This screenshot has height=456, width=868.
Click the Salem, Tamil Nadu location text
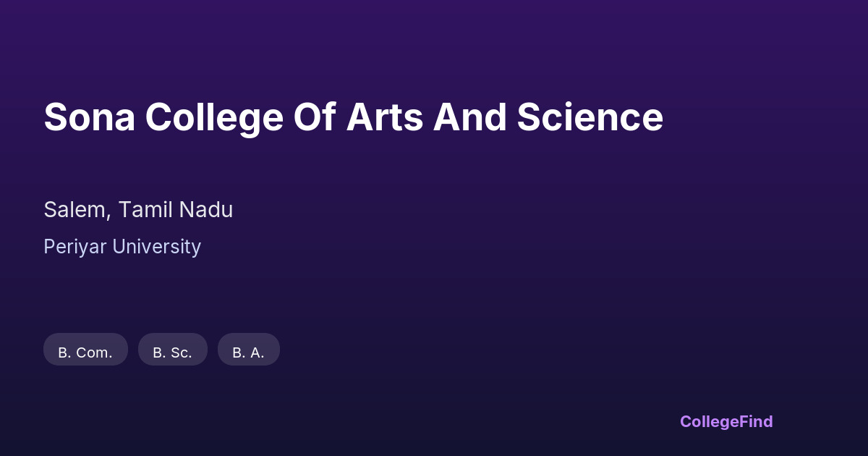coord(138,210)
